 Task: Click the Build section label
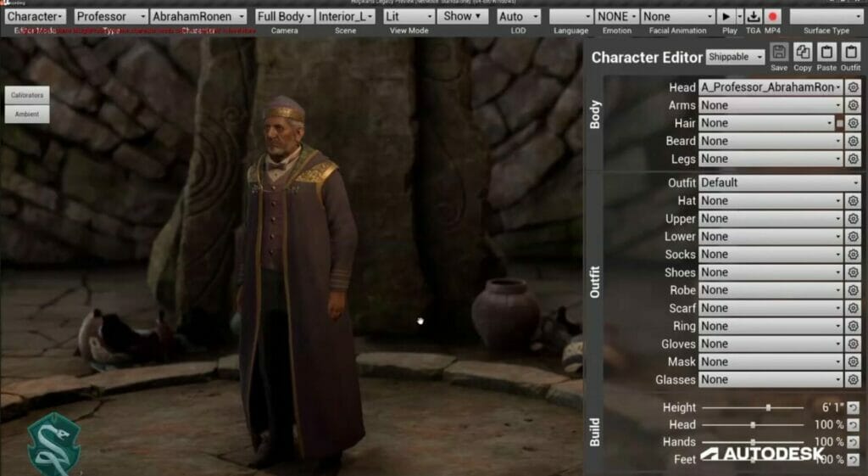pos(594,433)
